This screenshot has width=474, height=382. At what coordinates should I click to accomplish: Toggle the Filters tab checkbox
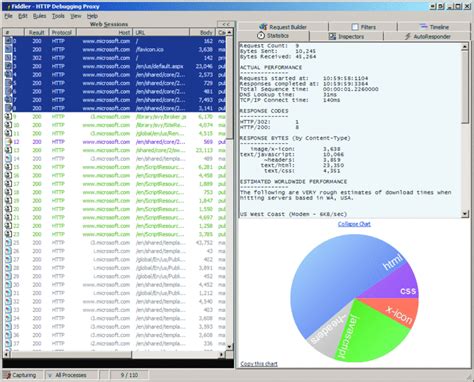355,27
